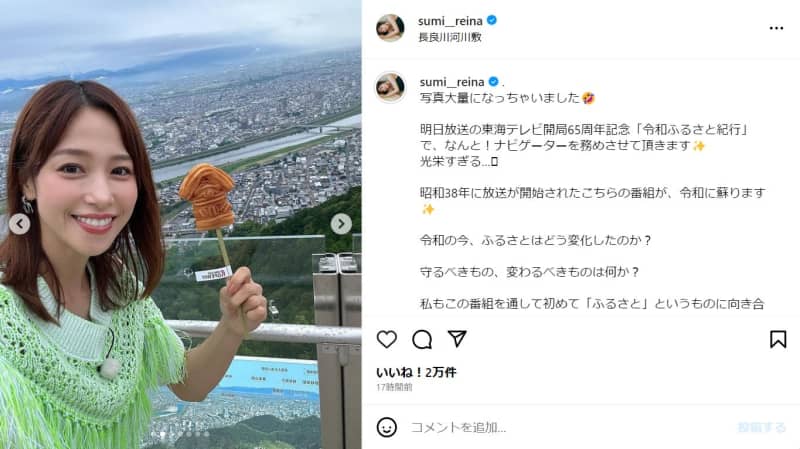View likes list いいね！2万件
Screen dimensions: 800x449
416,372
